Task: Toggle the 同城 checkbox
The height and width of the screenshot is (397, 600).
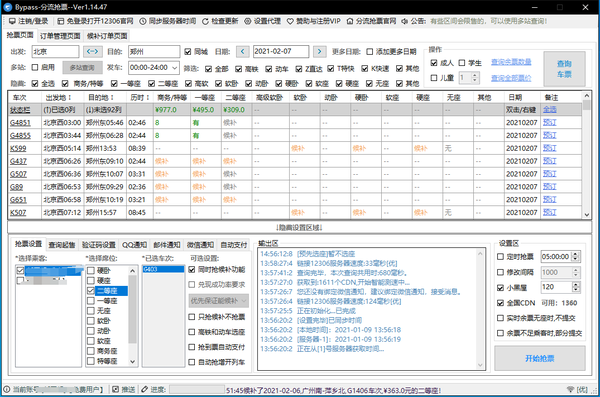Action: pyautogui.click(x=188, y=52)
